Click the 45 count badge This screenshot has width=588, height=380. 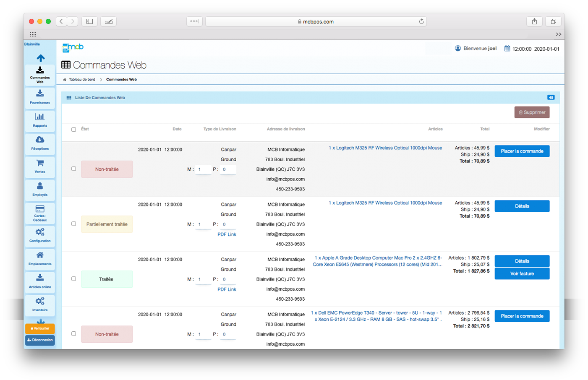click(x=551, y=97)
